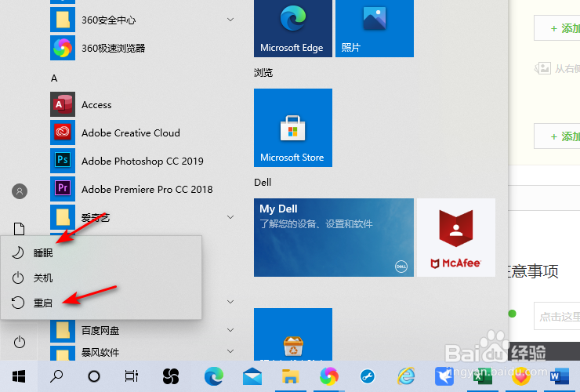
Task: Open Cortana circle on taskbar
Action: pos(94,376)
